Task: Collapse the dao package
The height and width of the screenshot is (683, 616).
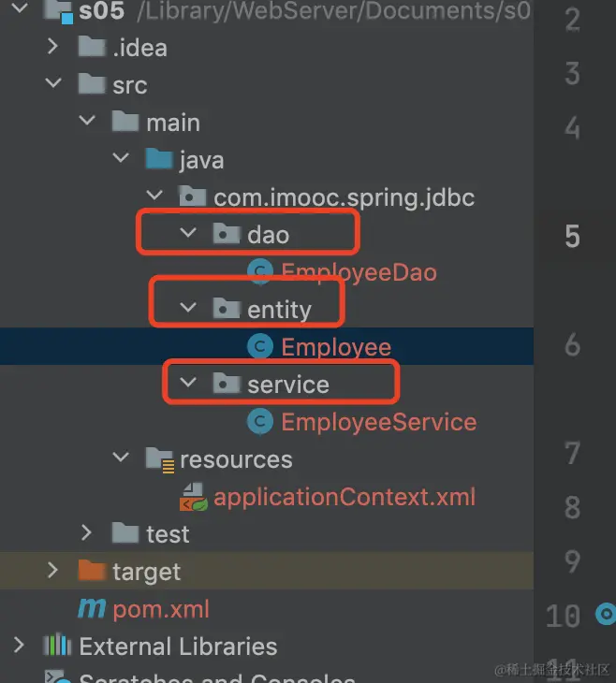Action: [x=189, y=233]
